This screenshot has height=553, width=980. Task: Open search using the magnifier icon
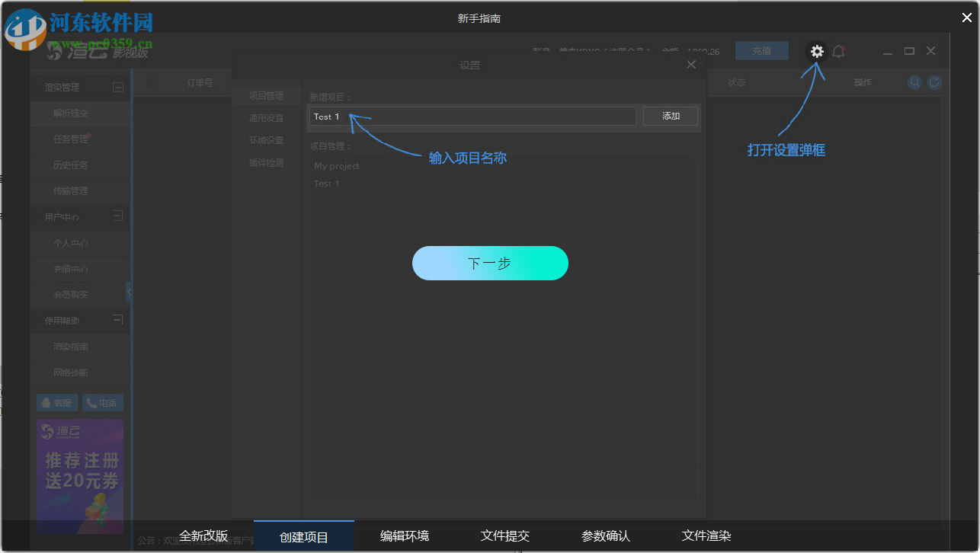click(914, 82)
